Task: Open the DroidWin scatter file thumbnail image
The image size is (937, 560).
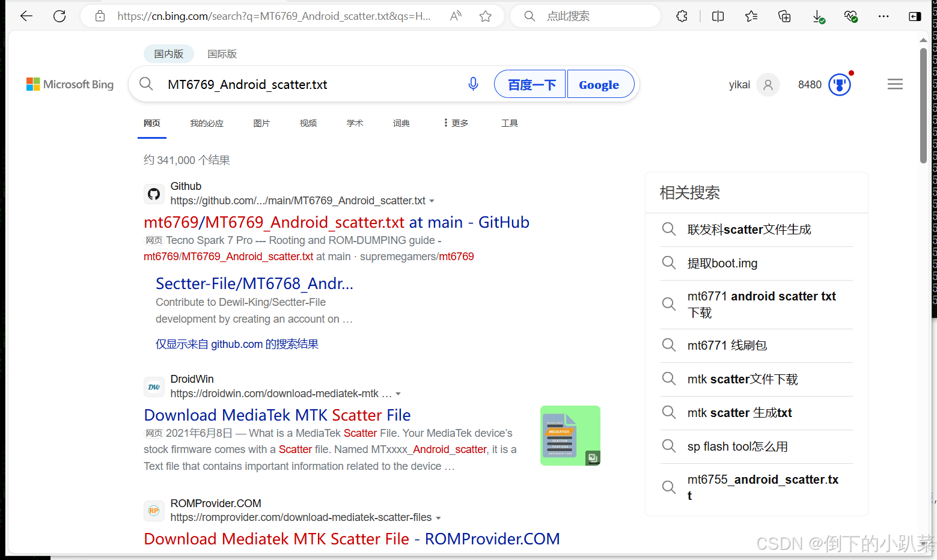Action: coord(570,436)
